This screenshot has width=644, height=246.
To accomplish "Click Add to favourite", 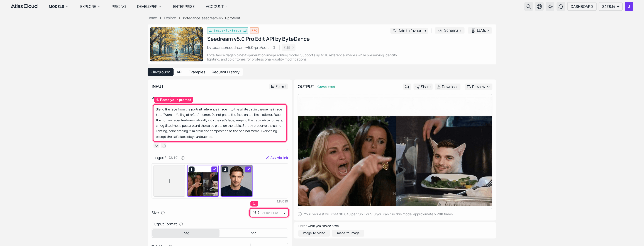I will [x=409, y=31].
